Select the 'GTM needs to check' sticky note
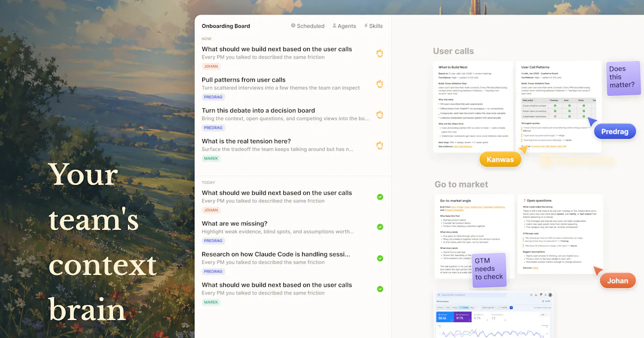644x338 pixels. pos(489,269)
